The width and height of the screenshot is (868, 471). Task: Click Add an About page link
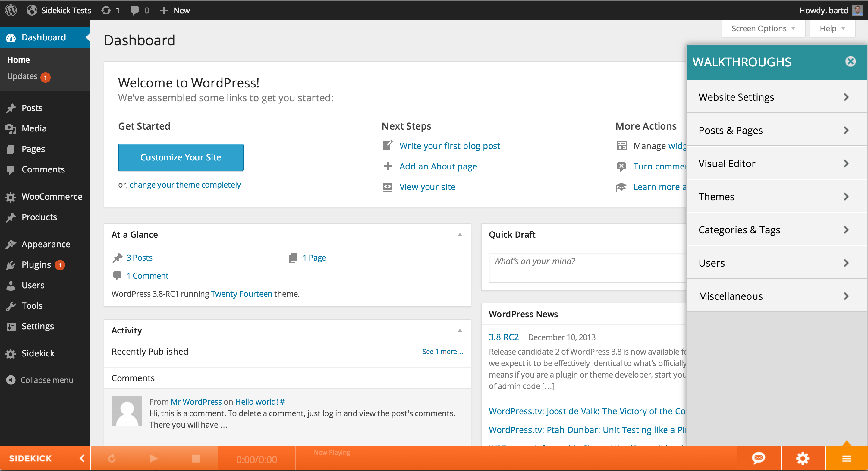click(438, 166)
